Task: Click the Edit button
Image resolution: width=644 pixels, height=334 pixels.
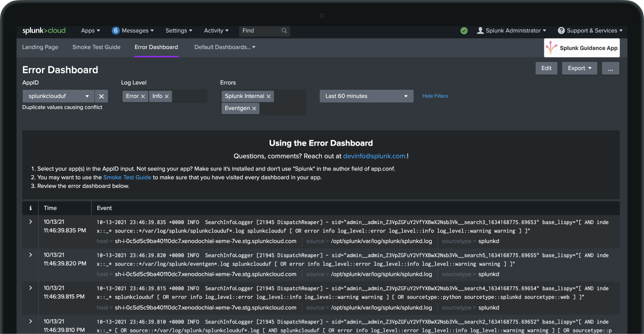Action: (x=546, y=68)
